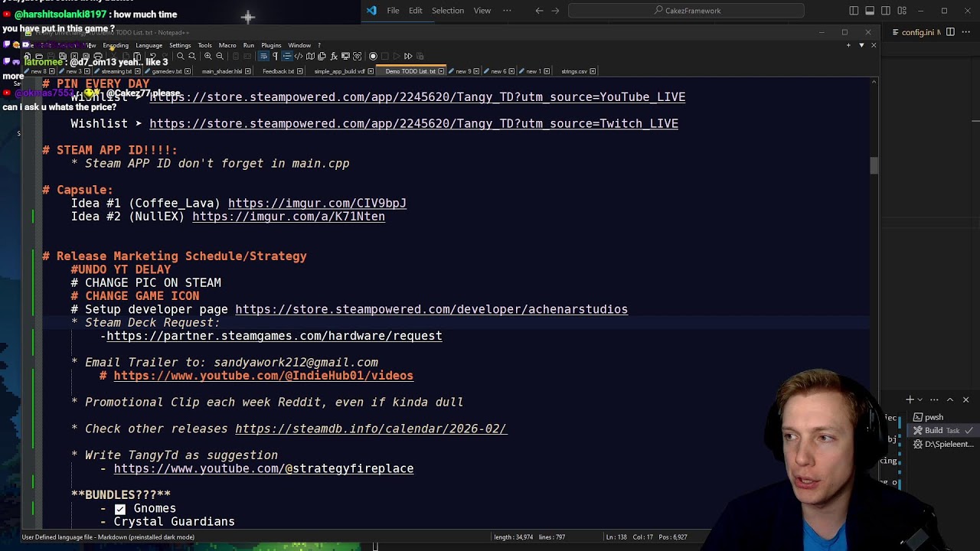Toggle VS Code bottom panel layout icon

tap(870, 11)
